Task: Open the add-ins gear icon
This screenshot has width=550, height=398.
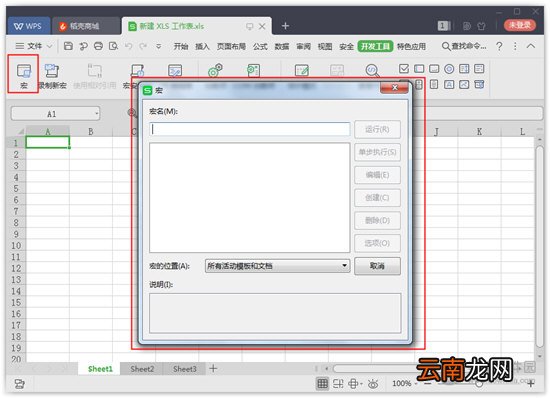Action: 215,70
